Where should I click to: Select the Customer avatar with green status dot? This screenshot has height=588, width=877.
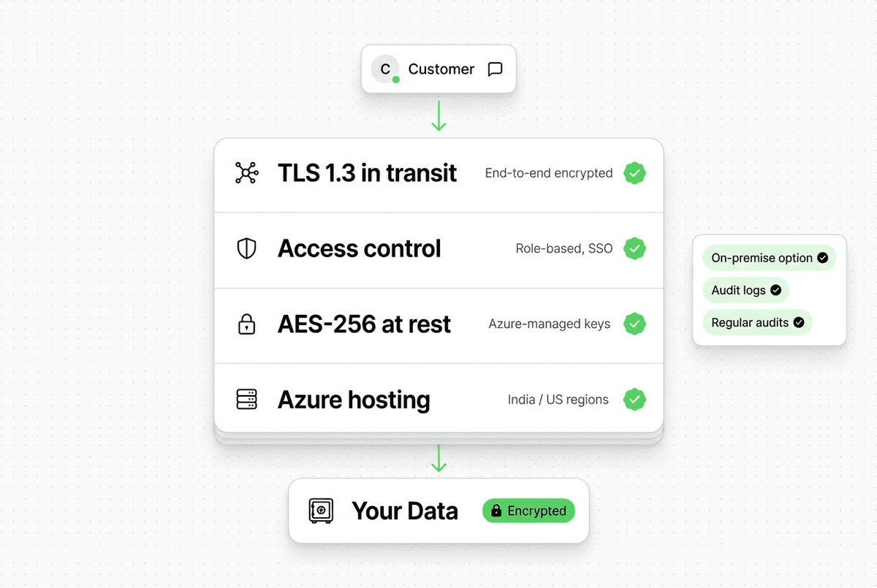pos(385,69)
